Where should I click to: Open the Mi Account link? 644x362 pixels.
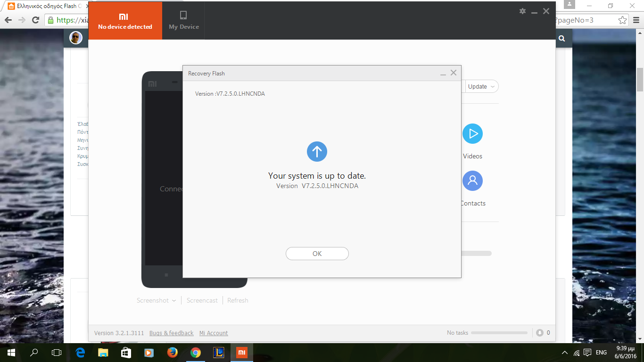(x=214, y=333)
